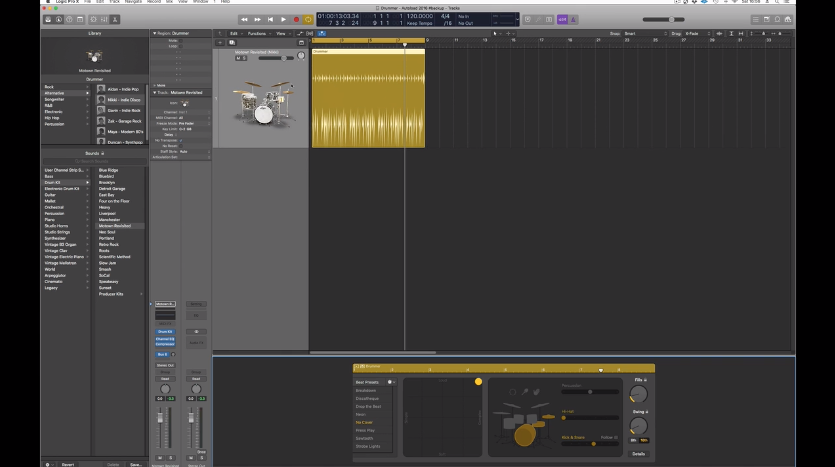Image resolution: width=835 pixels, height=467 pixels.
Task: Click the Flex show/hide button
Action: coord(309,34)
